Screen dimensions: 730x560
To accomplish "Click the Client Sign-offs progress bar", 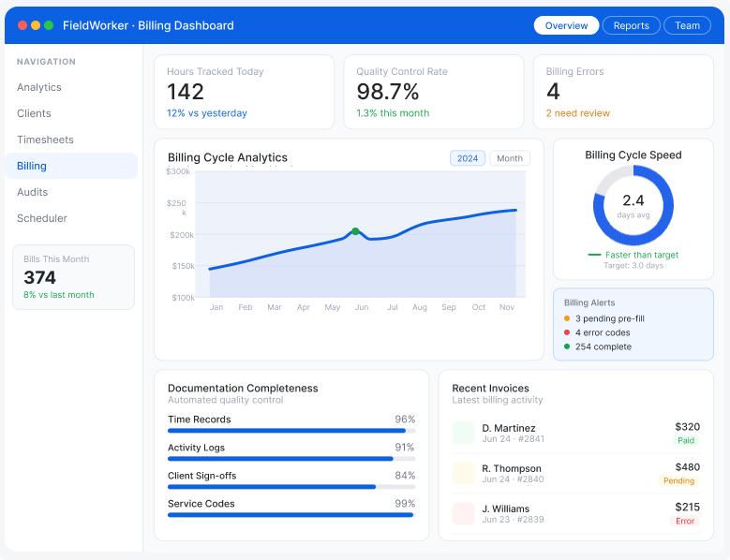I will point(291,487).
